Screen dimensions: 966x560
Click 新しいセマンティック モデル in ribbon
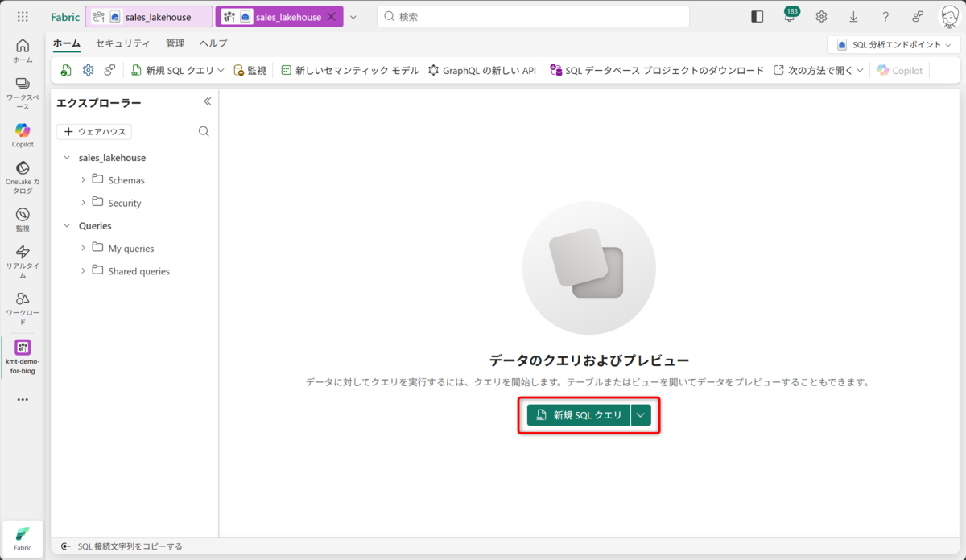click(x=349, y=71)
